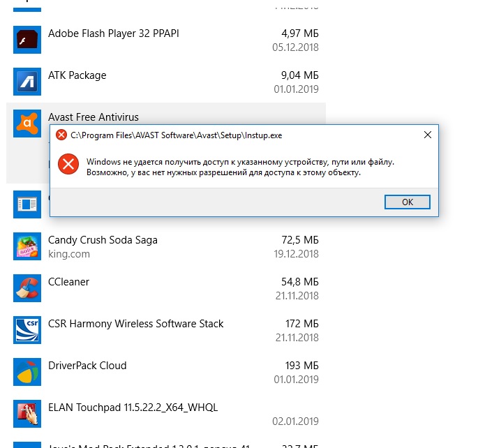
Task: Click the large red error icon in the dialog
Action: 68,164
